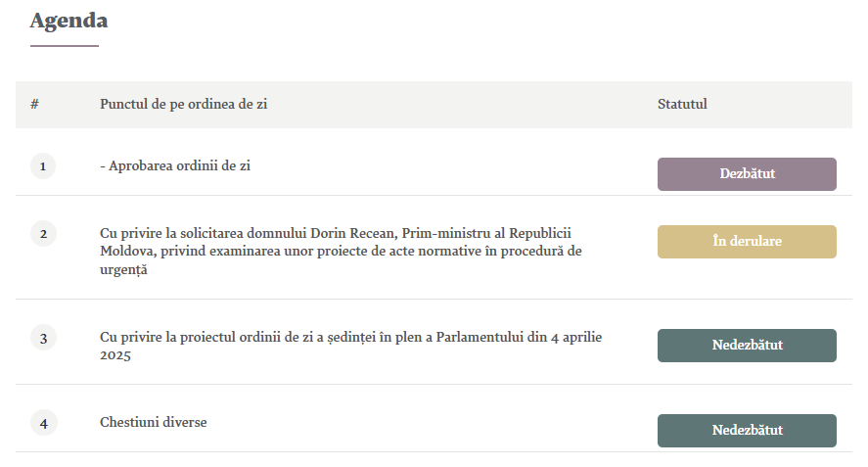Click the Statutul column header

[682, 104]
